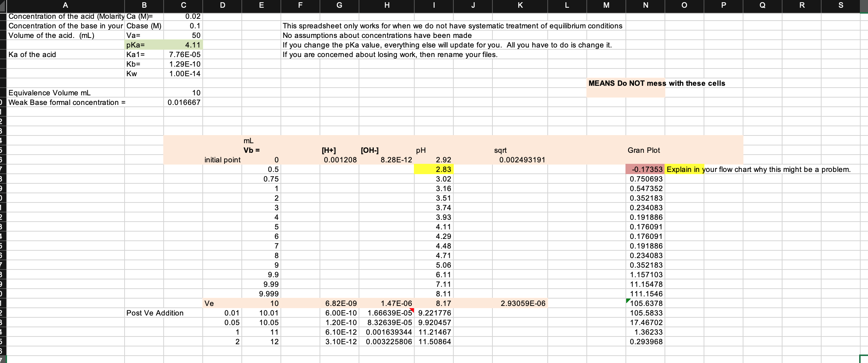Click the 'This spreadsheet only works' note
The image size is (868, 363).
pyautogui.click(x=452, y=26)
